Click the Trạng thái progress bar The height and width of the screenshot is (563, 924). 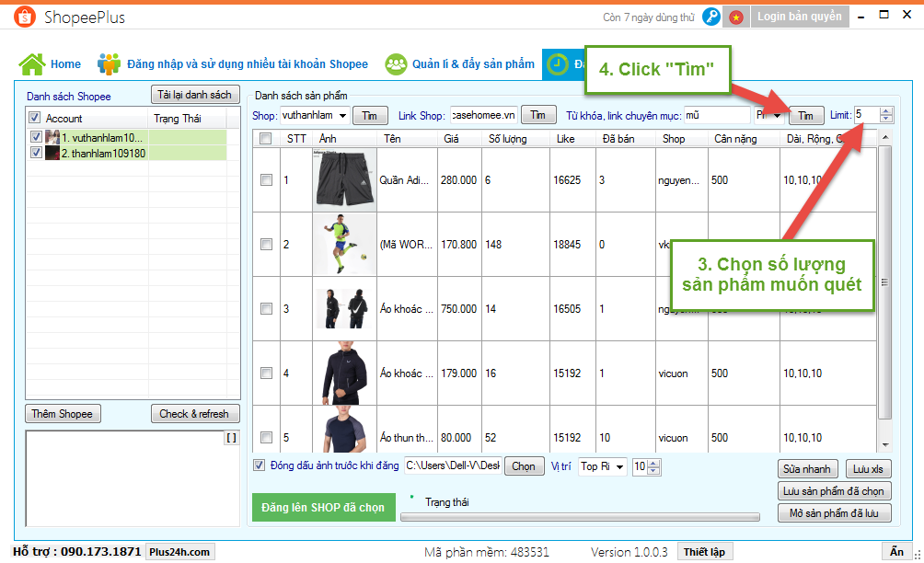[580, 517]
